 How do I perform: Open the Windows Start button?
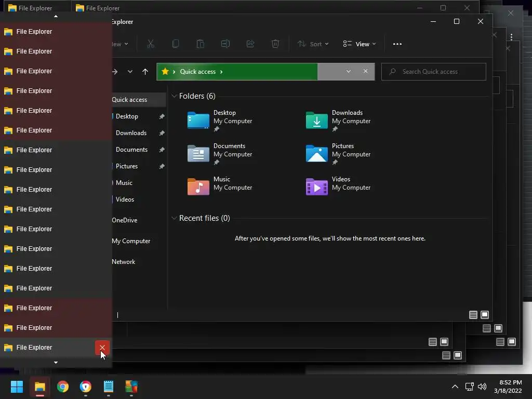pos(17,387)
